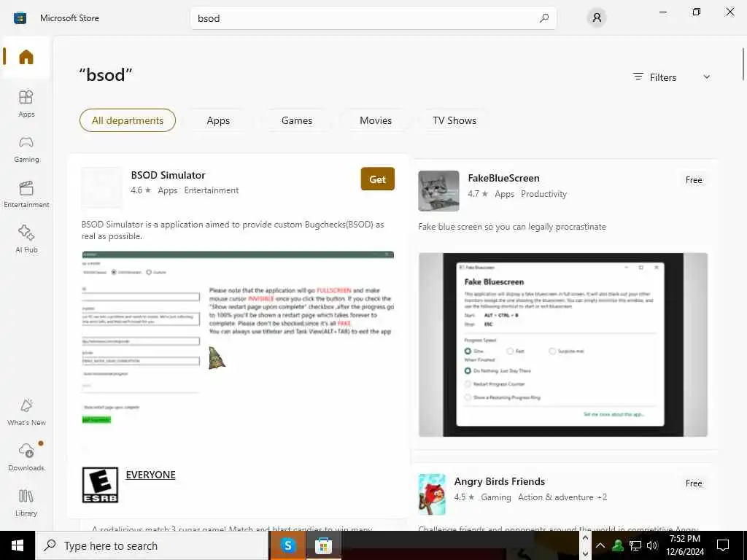Image resolution: width=747 pixels, height=560 pixels.
Task: Open the BSOD Simulator app title
Action: point(169,175)
